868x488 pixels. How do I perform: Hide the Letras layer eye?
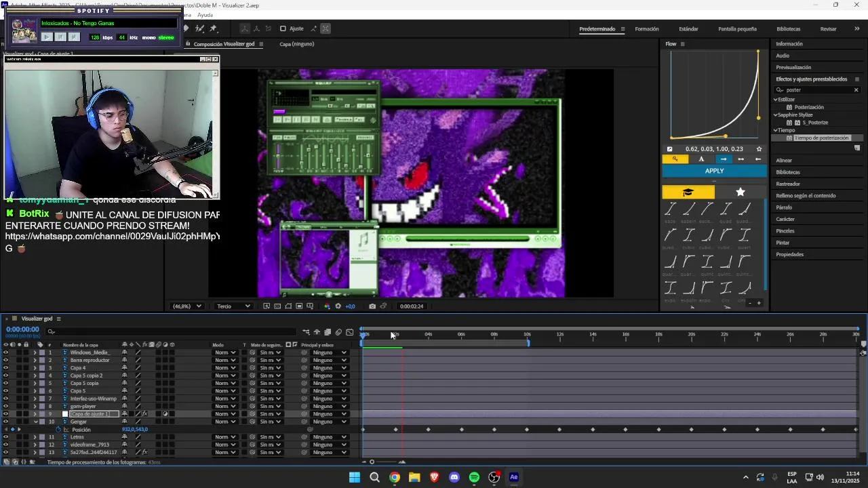pos(6,437)
